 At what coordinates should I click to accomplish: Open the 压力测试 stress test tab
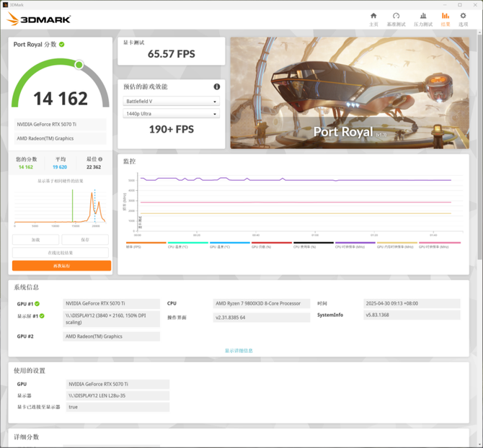point(423,19)
